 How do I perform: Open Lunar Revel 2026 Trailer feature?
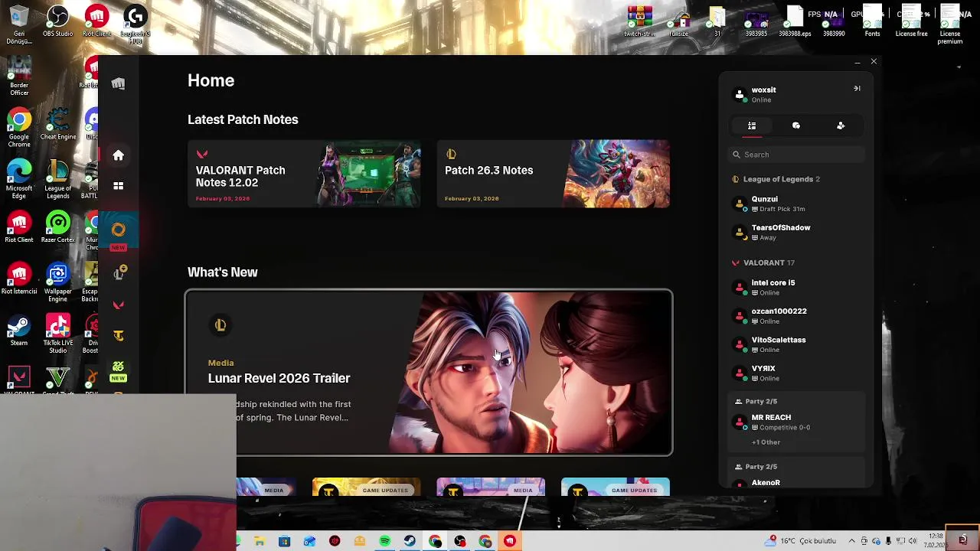(x=429, y=373)
